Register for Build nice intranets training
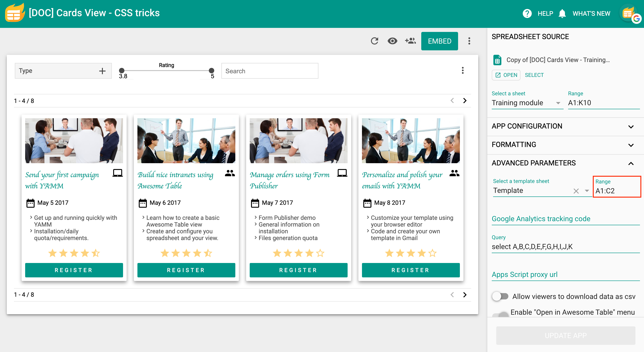Image resolution: width=644 pixels, height=352 pixels. coord(186,270)
